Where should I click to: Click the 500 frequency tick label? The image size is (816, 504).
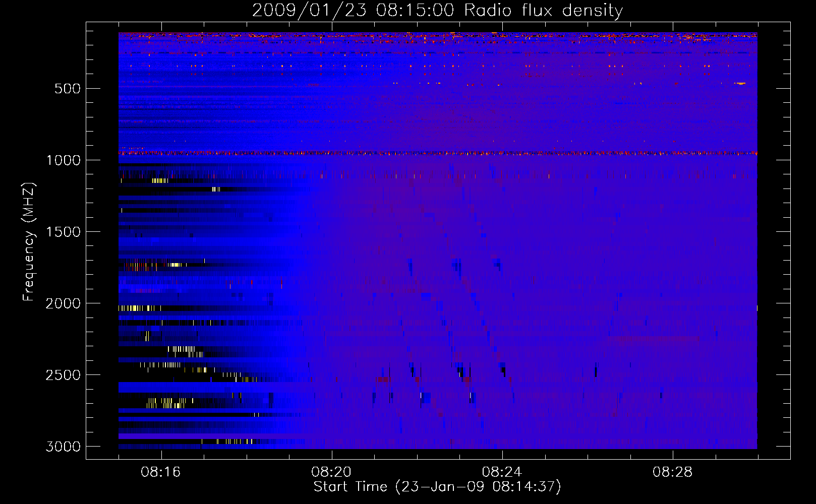68,89
